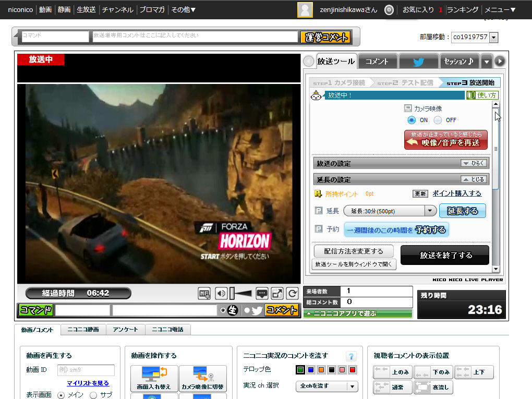
Task: Click the カメラ映像に切替 icon button
Action: pos(202,378)
